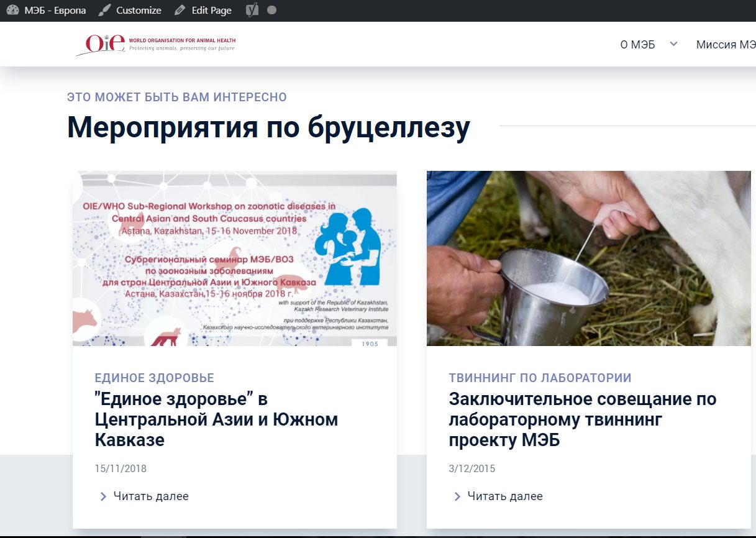Click the arrow icon beside first Читать далее
This screenshot has height=538, width=756.
click(103, 496)
